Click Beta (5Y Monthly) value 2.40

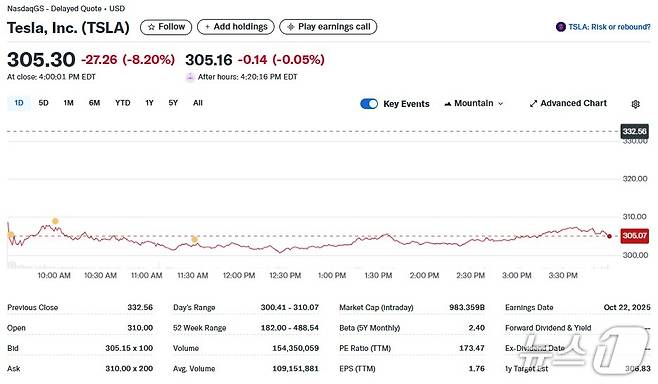point(477,328)
